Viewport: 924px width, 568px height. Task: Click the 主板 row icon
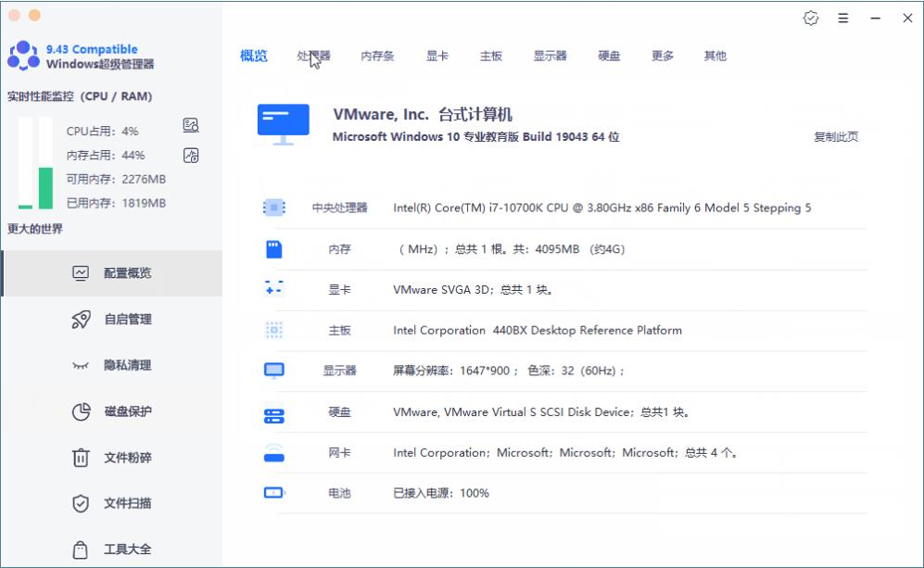coord(274,330)
